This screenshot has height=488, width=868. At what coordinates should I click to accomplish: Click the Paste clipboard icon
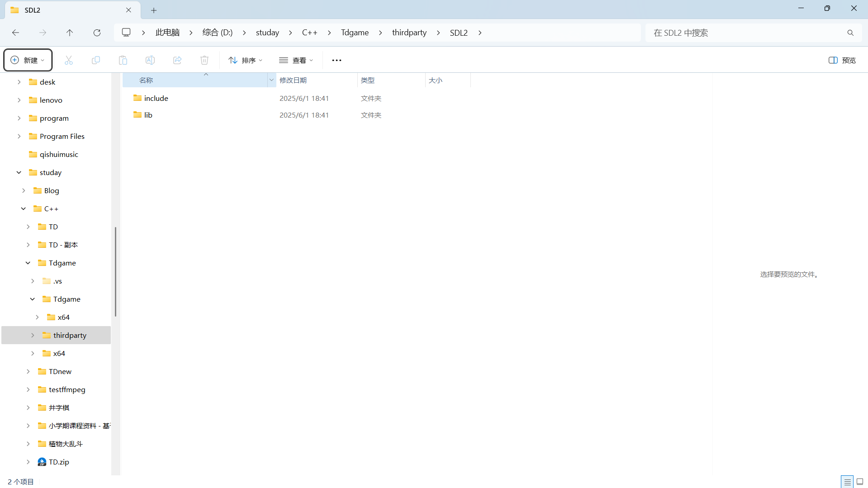point(123,60)
